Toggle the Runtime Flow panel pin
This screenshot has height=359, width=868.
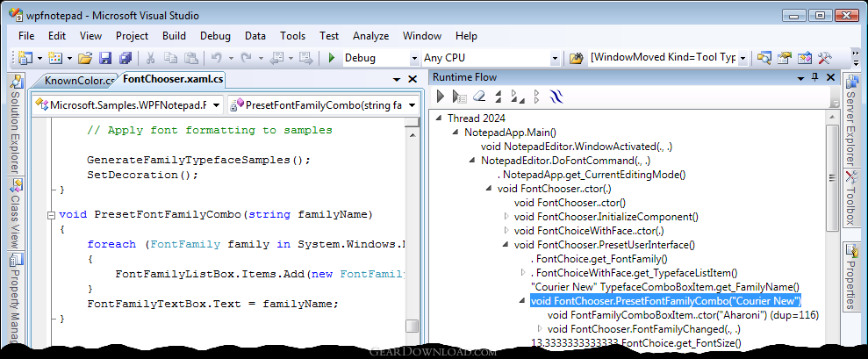click(x=814, y=77)
